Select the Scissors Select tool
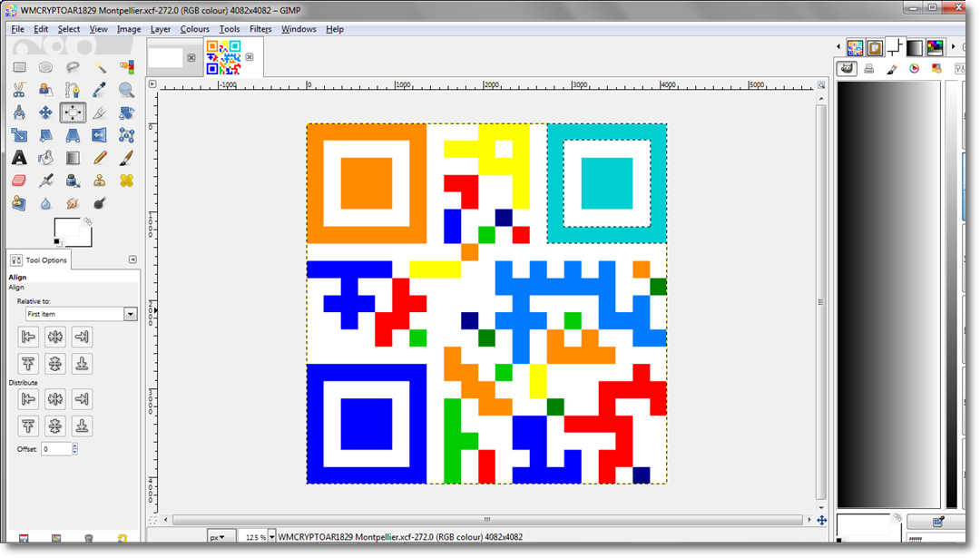The width and height of the screenshot is (980, 558). tap(19, 90)
